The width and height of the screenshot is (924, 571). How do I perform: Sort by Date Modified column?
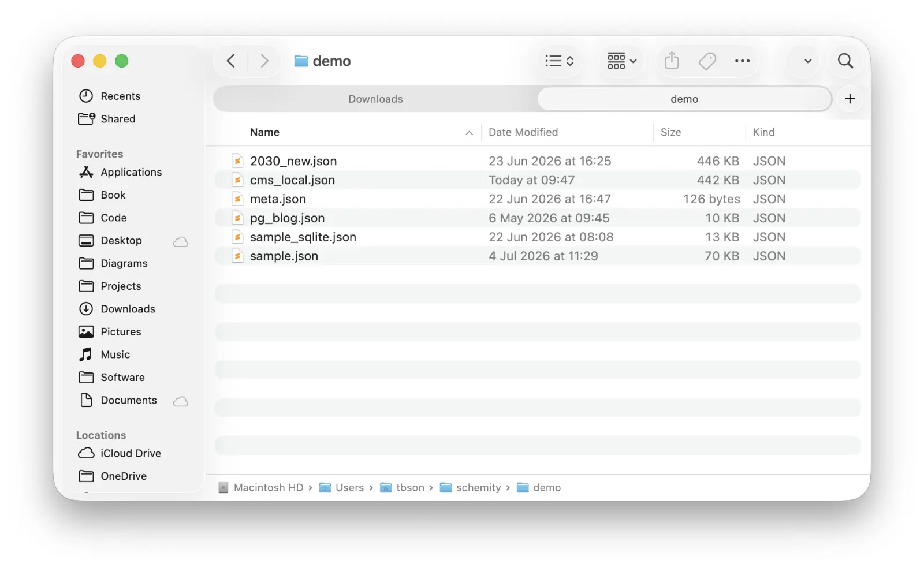click(523, 132)
